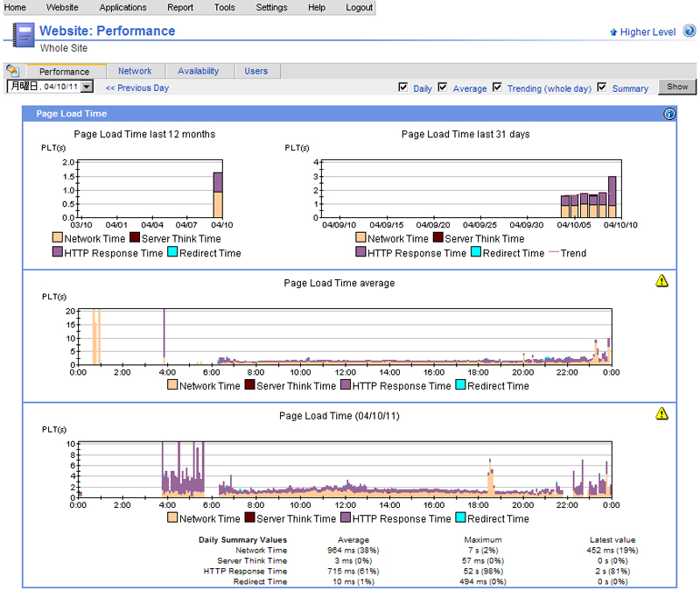Click the Page Load Time last 12 months title
700x598 pixels.
point(144,134)
